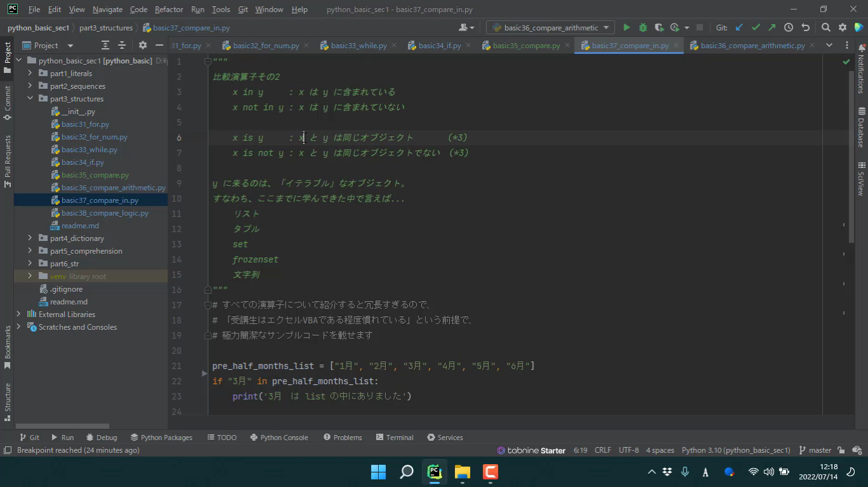
Task: Open the run configuration dropdown basic36_compare_arithmetic
Action: point(550,27)
